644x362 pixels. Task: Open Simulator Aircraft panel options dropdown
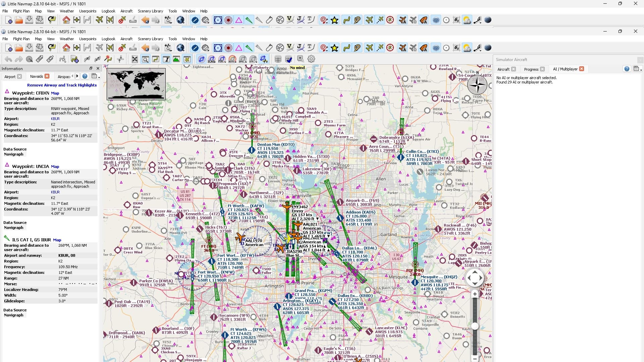[x=637, y=69]
